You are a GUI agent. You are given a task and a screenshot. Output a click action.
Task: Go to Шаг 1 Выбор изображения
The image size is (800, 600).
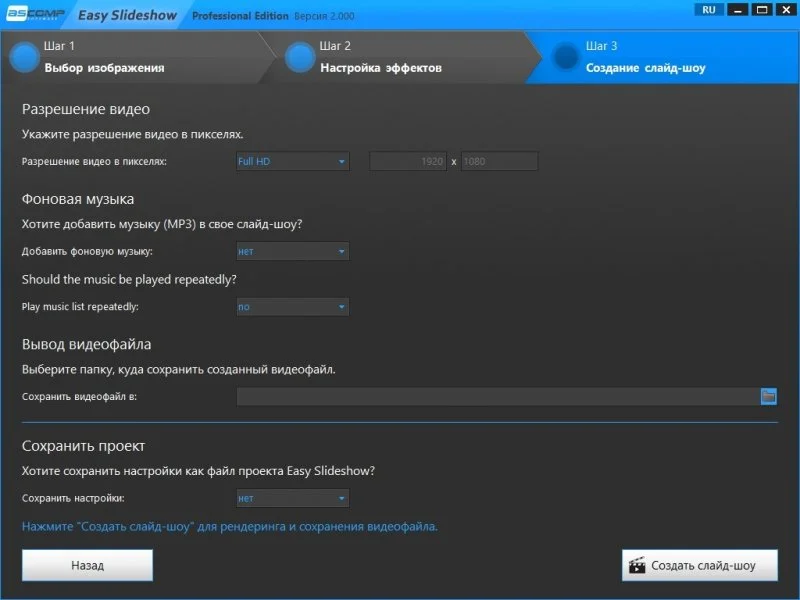coord(138,57)
